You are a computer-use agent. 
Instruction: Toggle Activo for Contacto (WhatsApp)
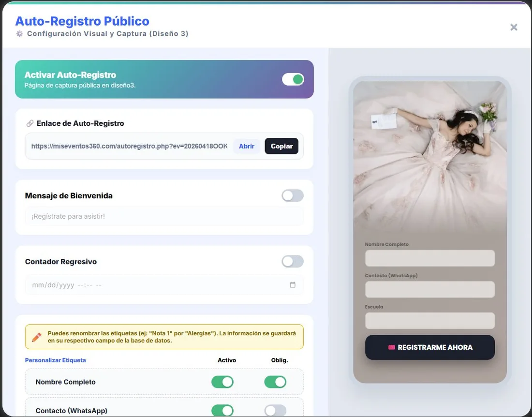[222, 410]
